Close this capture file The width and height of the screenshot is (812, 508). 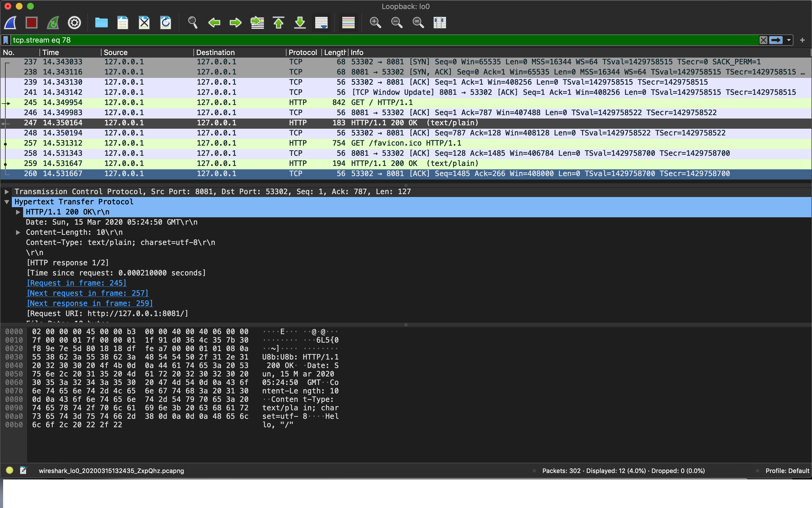click(144, 23)
